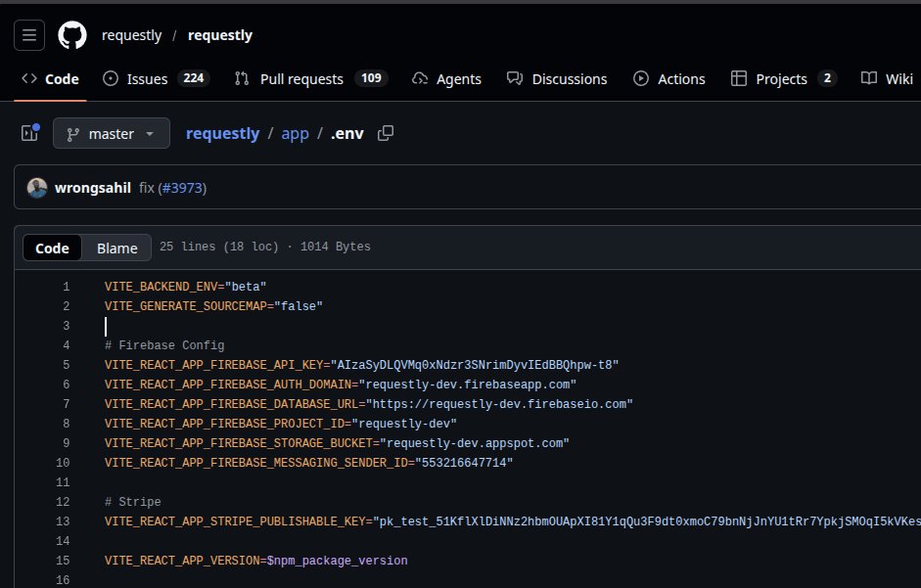
Task: Open the master branch dropdown
Action: pyautogui.click(x=112, y=133)
